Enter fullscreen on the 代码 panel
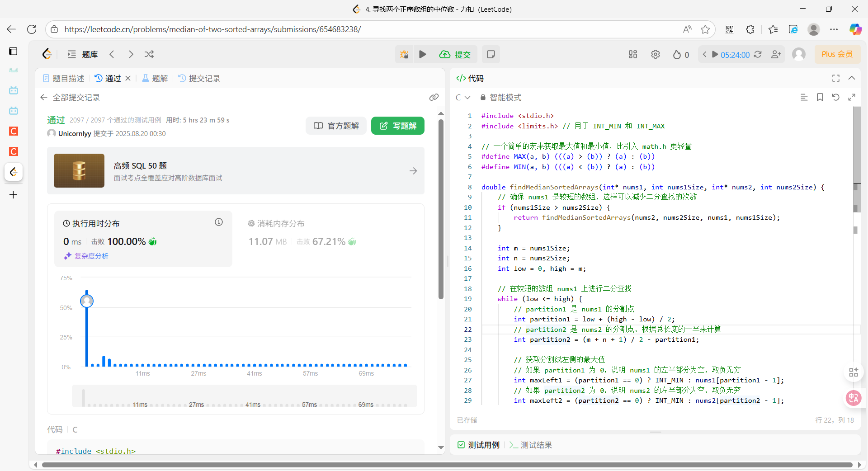868x471 pixels. 836,78
